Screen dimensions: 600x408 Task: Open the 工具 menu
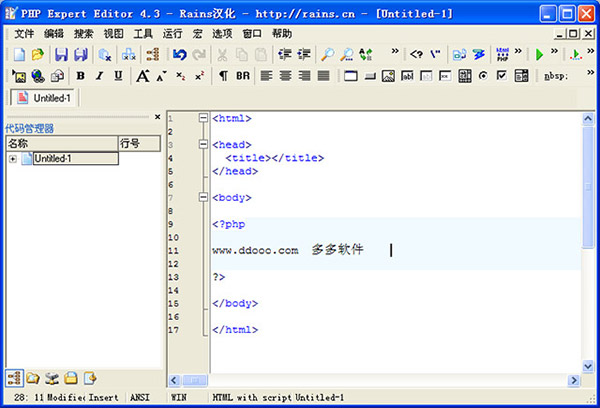pyautogui.click(x=143, y=34)
